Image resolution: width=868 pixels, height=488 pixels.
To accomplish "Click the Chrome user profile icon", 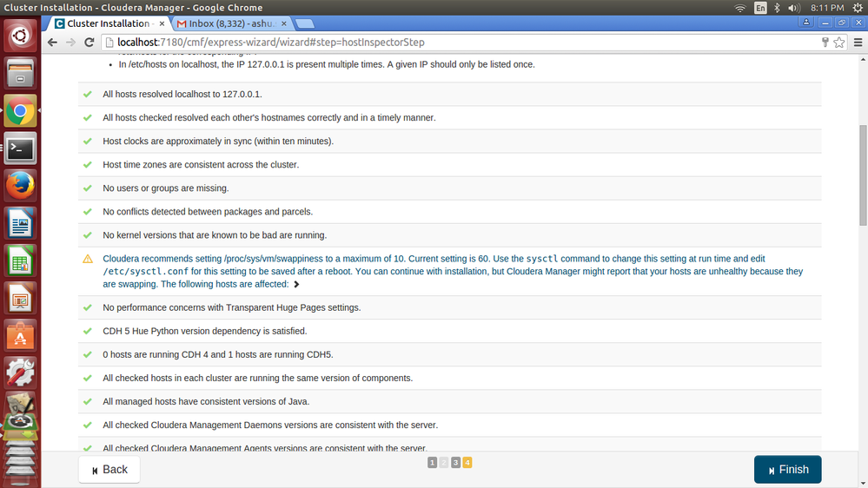I will [x=806, y=23].
